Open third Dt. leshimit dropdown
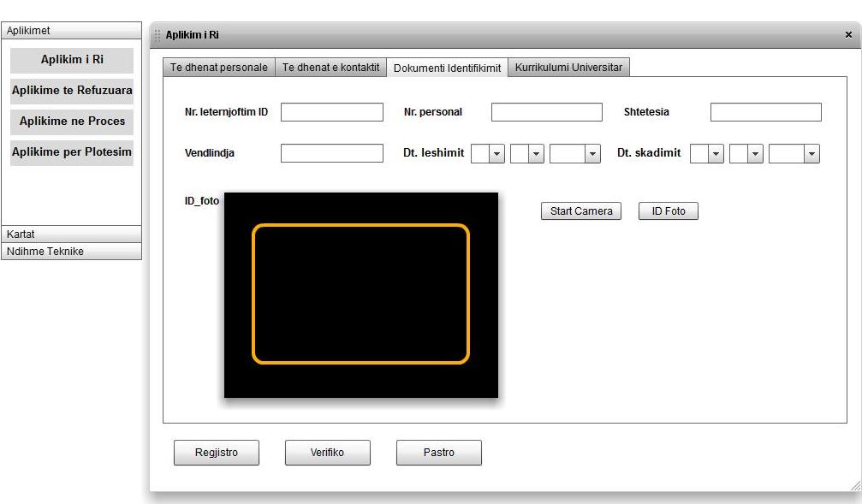The image size is (862, 504). [x=592, y=154]
